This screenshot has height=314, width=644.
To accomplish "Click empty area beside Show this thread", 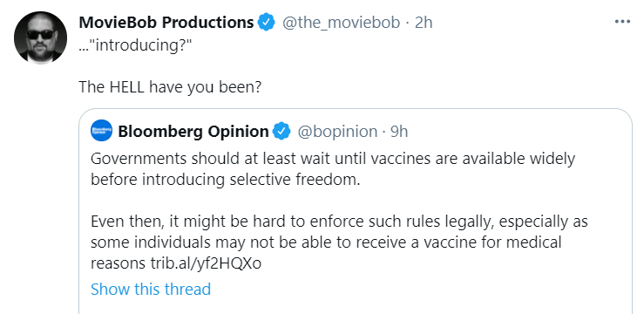I will [410, 290].
